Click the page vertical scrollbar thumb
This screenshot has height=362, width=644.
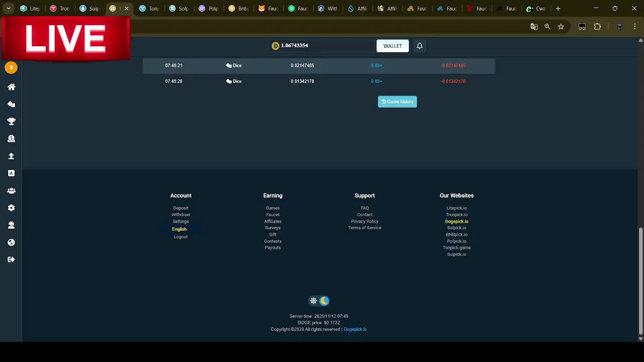click(x=640, y=281)
